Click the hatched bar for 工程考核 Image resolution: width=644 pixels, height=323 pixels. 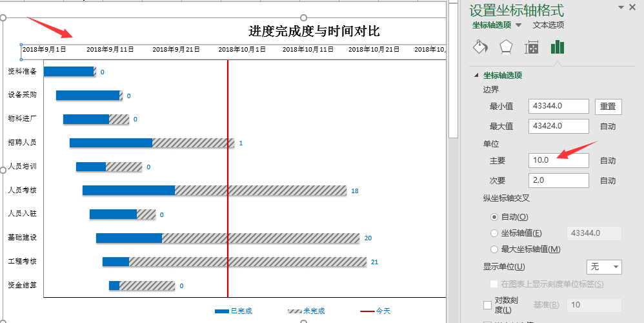coord(248,262)
